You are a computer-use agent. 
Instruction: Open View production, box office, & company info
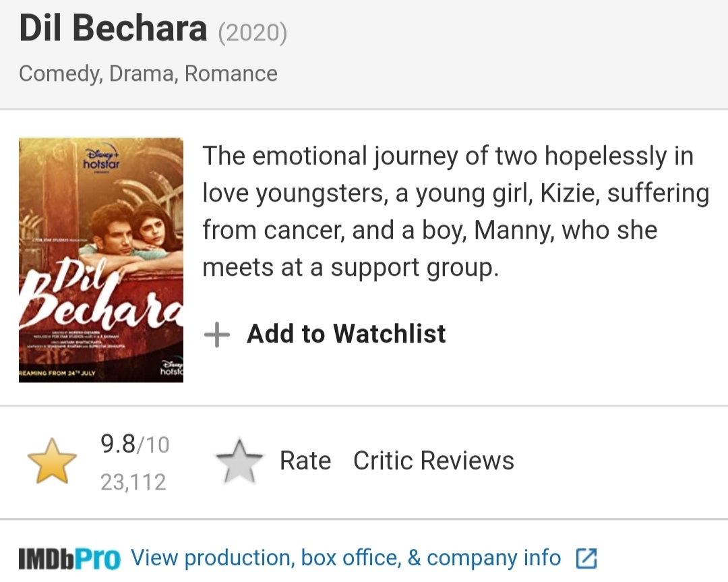(x=345, y=558)
